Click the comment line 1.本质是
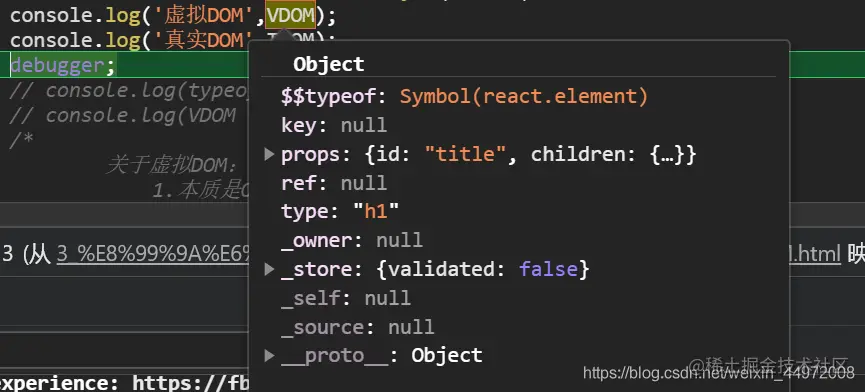The height and width of the screenshot is (392, 865). 201,190
